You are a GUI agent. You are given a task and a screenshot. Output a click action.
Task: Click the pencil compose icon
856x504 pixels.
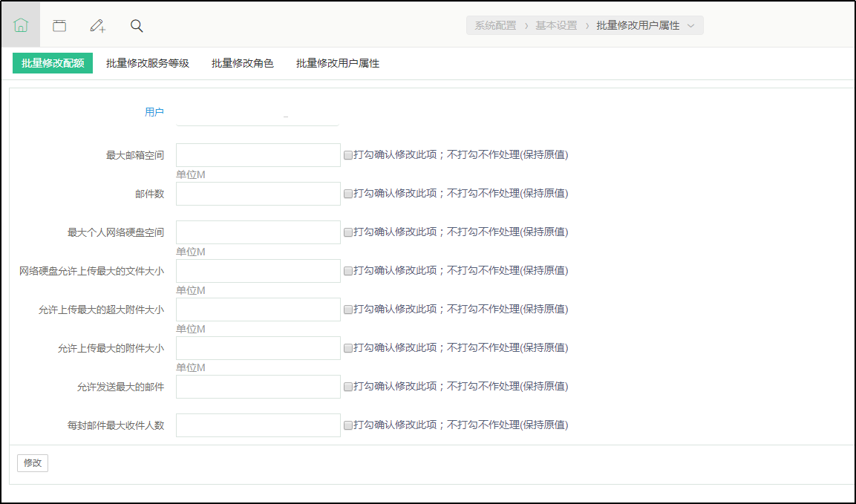click(97, 25)
